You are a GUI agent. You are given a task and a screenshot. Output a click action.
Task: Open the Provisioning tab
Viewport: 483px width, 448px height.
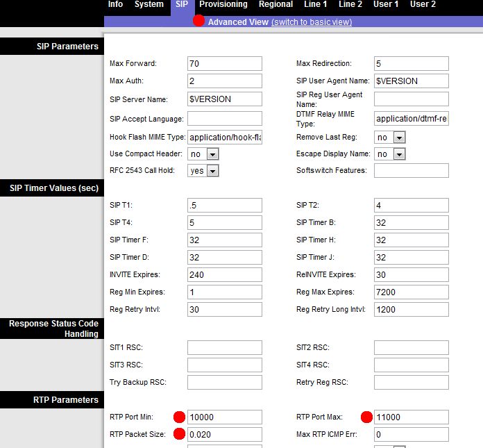223,4
